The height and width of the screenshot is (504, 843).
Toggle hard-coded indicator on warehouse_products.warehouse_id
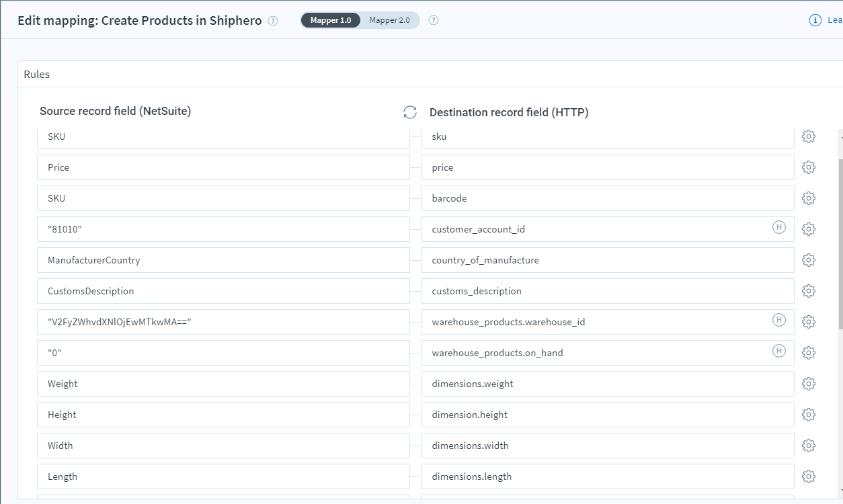[x=779, y=321]
